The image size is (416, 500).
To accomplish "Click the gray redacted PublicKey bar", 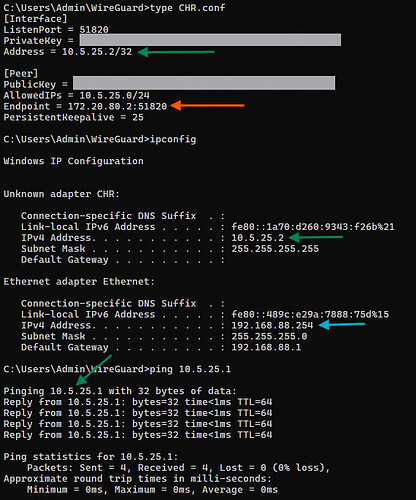I will pos(204,83).
